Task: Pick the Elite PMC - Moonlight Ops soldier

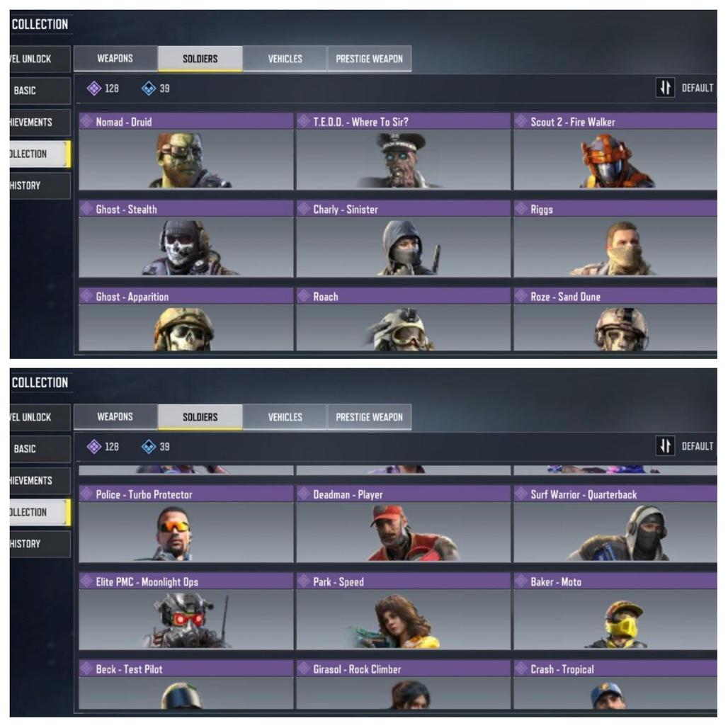Action: click(x=186, y=611)
